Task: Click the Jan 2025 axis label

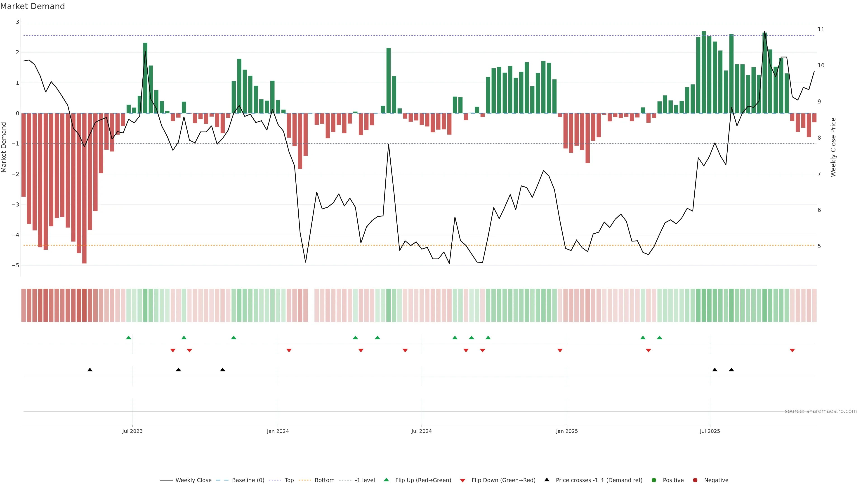Action: tap(567, 431)
